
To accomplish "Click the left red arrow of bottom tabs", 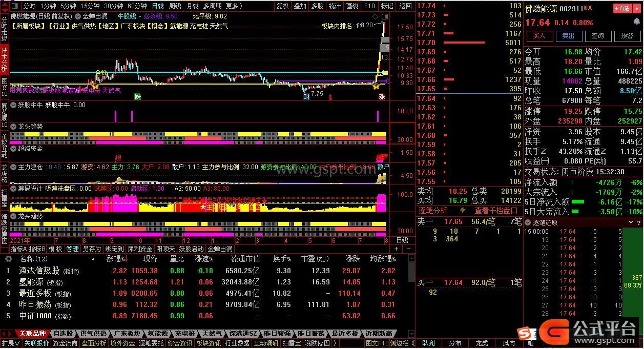I will [4, 334].
